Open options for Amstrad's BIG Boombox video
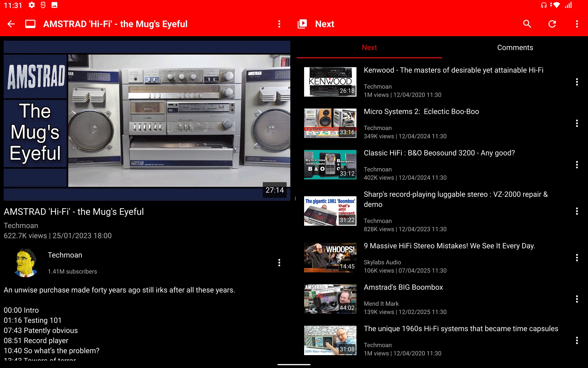 click(x=577, y=299)
